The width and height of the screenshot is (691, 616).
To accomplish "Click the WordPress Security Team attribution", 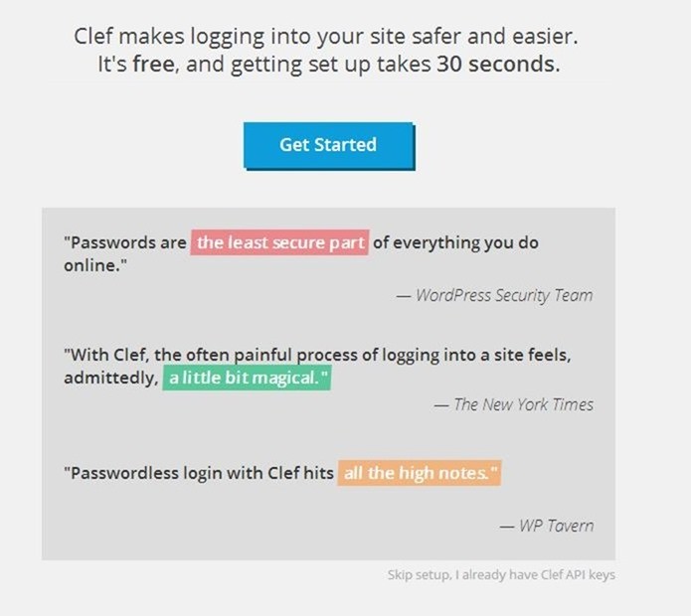I will [x=494, y=295].
